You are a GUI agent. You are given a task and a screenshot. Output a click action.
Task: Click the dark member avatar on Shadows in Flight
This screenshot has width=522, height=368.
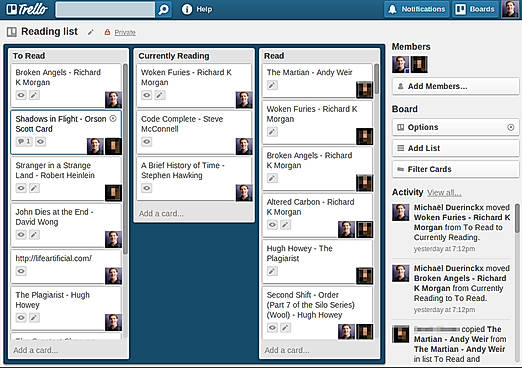[x=113, y=146]
